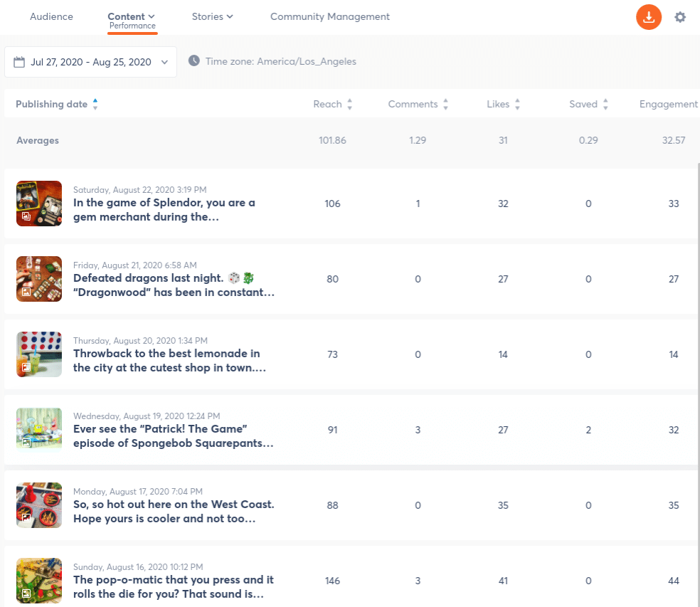Click the clock icon beside time zone

pyautogui.click(x=193, y=61)
